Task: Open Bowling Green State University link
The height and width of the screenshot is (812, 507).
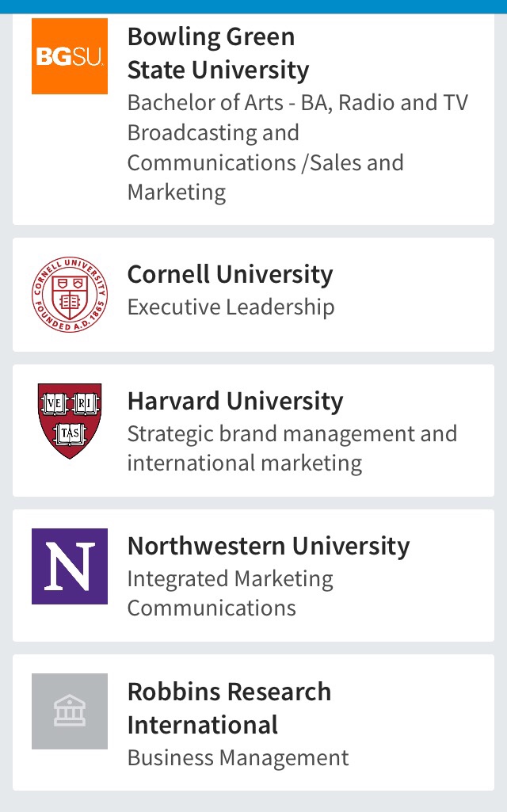Action: coord(218,53)
